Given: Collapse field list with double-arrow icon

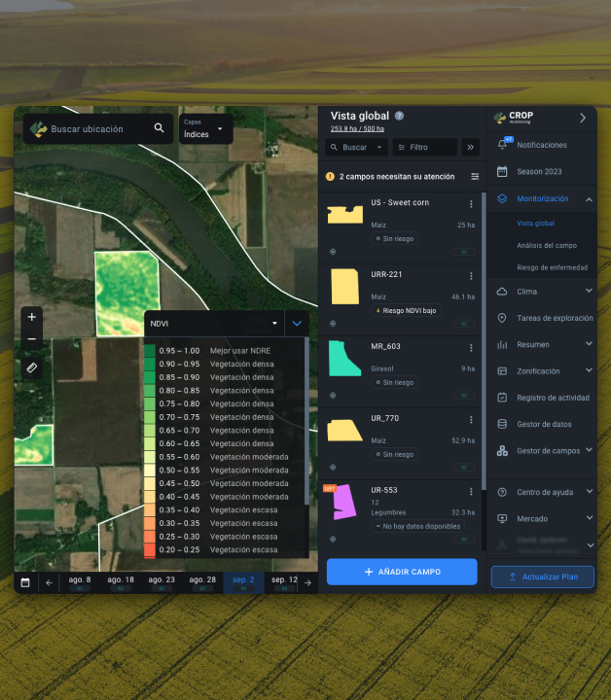Looking at the screenshot, I should pyautogui.click(x=470, y=147).
